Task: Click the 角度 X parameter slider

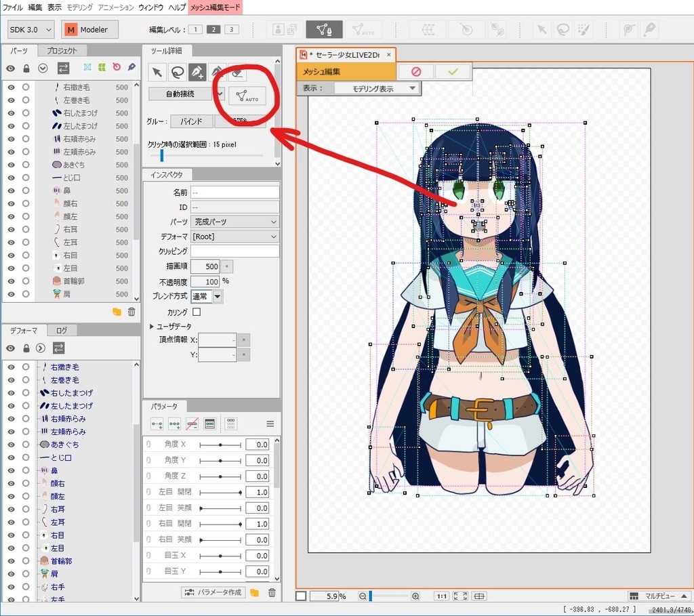Action: click(x=220, y=445)
